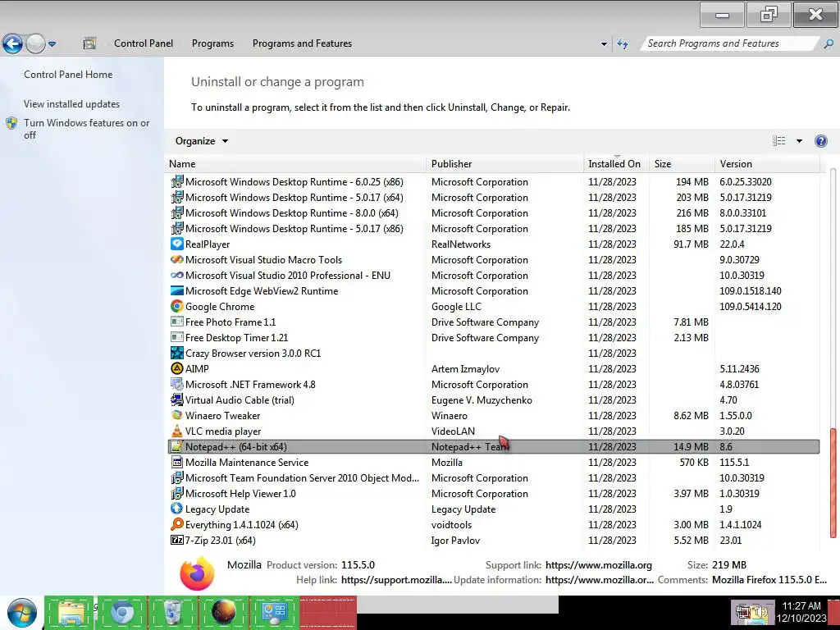
Task: Open the help question mark icon
Action: [x=820, y=141]
